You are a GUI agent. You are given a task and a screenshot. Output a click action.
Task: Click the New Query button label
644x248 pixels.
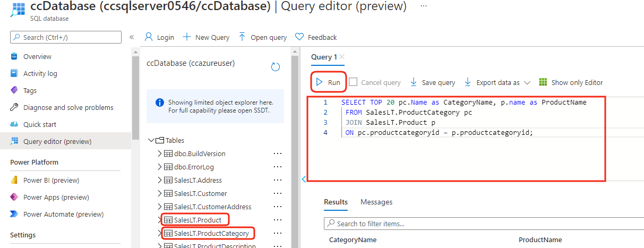click(x=212, y=37)
